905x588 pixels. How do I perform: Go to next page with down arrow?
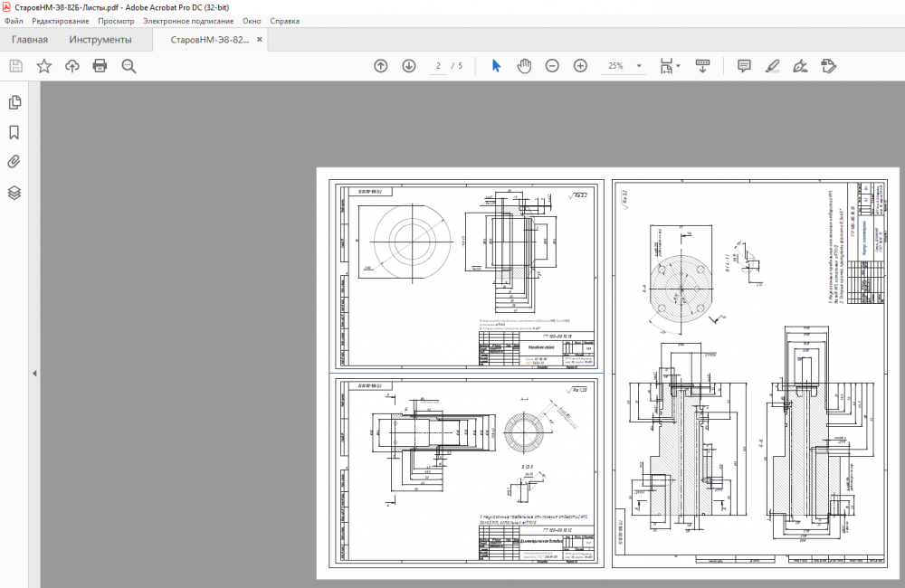tap(409, 66)
